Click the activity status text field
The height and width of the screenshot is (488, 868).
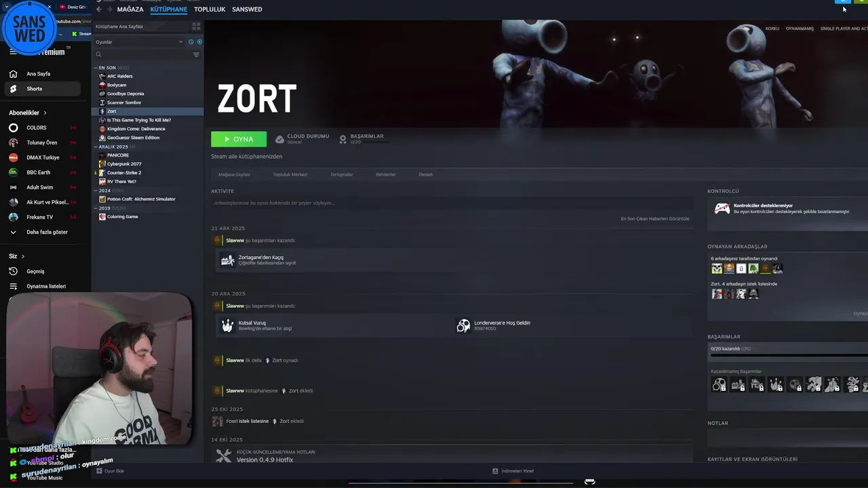[451, 203]
